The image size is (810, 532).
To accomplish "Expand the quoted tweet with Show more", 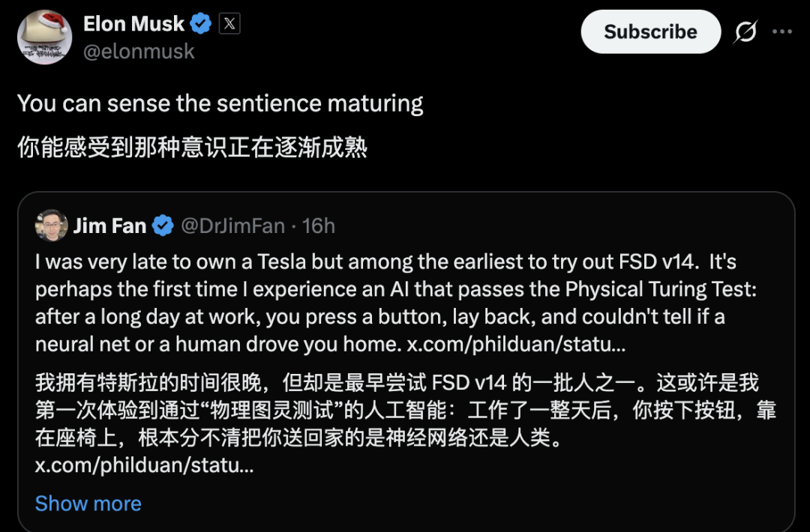I will coord(88,504).
